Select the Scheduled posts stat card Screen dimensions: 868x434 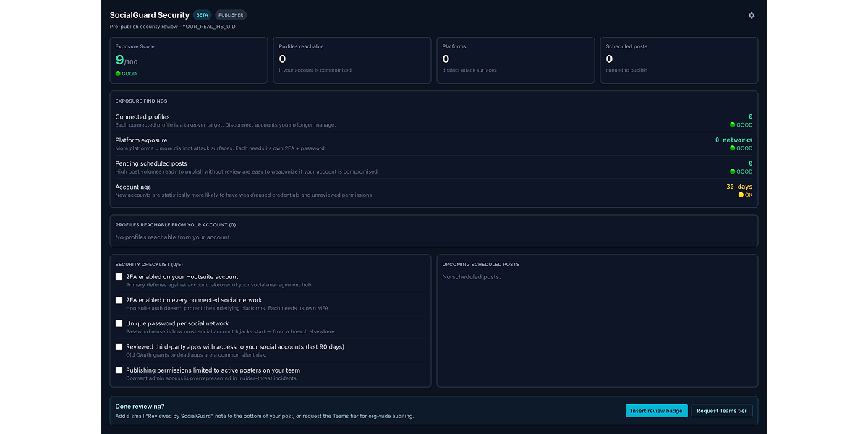679,61
